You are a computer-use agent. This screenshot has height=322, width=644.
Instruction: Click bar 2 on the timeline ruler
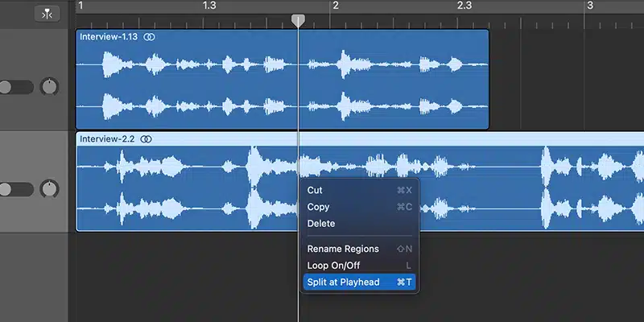(x=335, y=6)
